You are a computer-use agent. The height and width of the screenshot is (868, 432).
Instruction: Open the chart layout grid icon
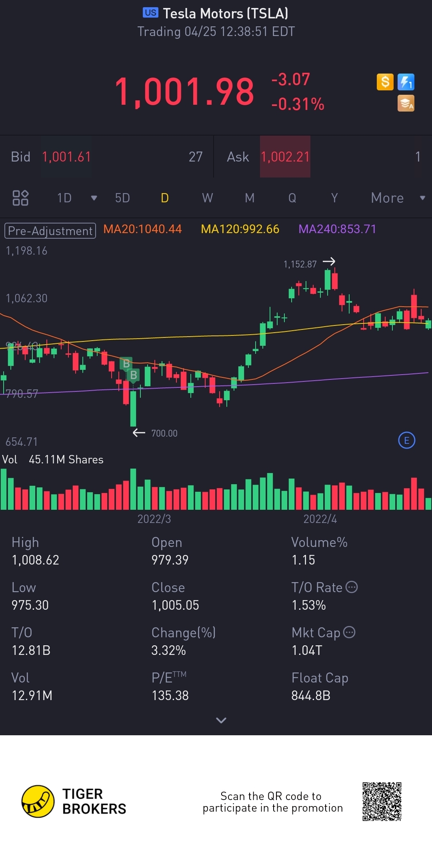pos(20,198)
